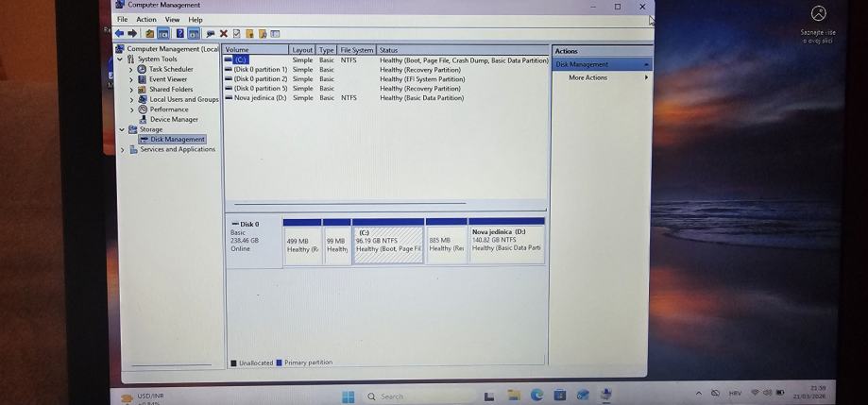Select the Nova jedinica (D:) 140.82 GB block
The width and height of the screenshot is (868, 405).
pos(506,242)
